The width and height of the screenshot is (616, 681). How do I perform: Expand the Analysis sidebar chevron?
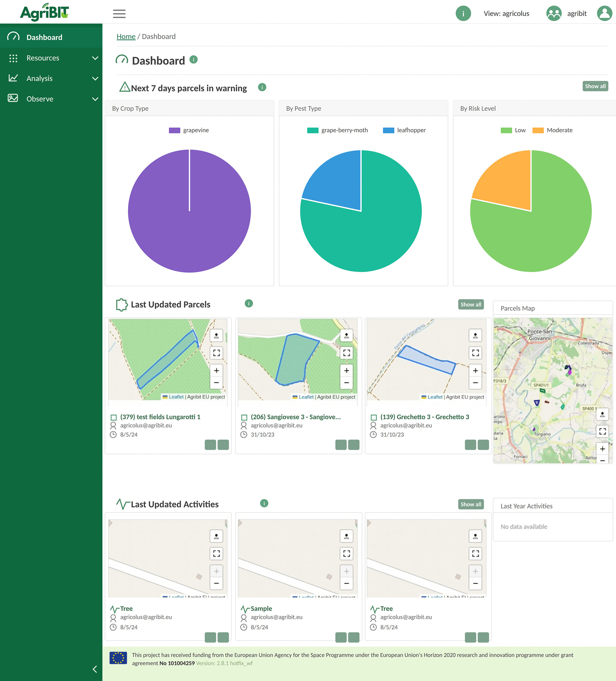(95, 79)
